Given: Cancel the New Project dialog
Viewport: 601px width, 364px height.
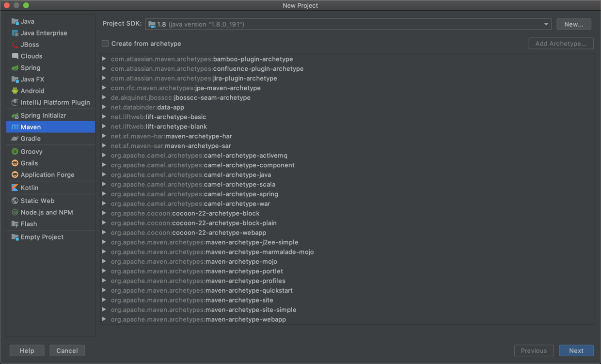Looking at the screenshot, I should (x=67, y=350).
